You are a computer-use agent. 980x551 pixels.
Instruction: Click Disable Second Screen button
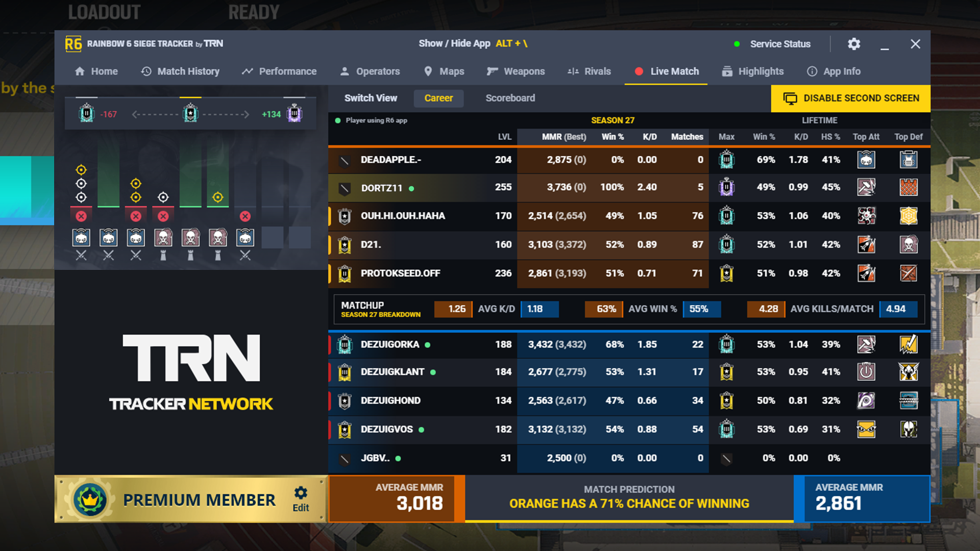(x=851, y=97)
